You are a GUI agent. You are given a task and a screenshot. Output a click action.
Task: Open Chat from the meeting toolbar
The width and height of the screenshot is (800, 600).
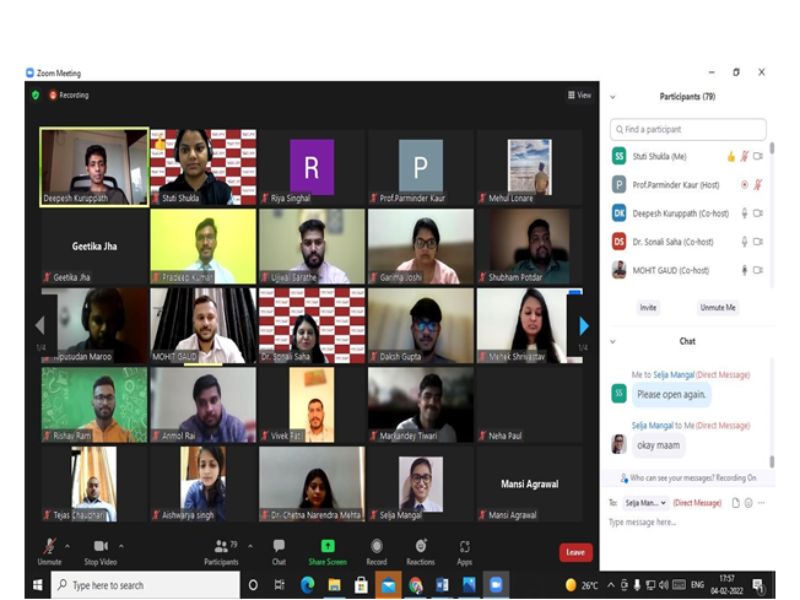pyautogui.click(x=279, y=551)
